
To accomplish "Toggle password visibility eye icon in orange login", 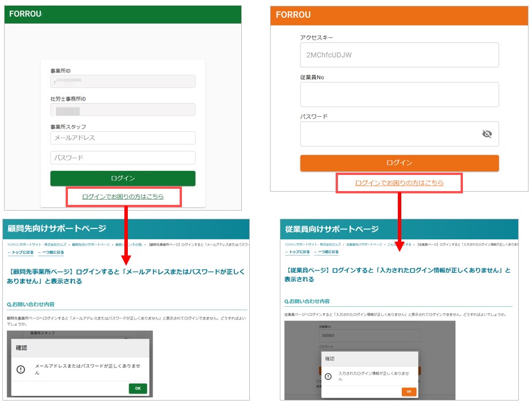I will [x=487, y=134].
